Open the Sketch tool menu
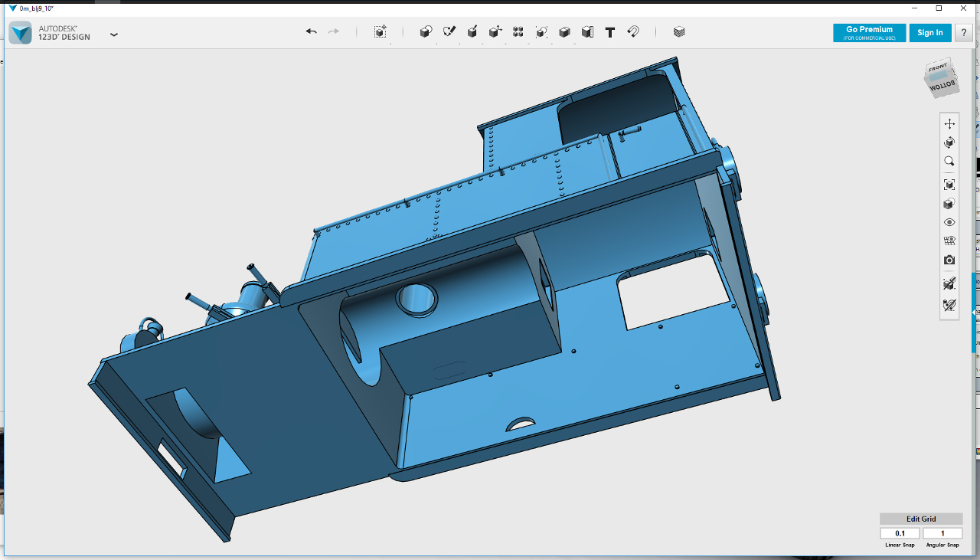Viewport: 980px width, 560px height. click(449, 31)
